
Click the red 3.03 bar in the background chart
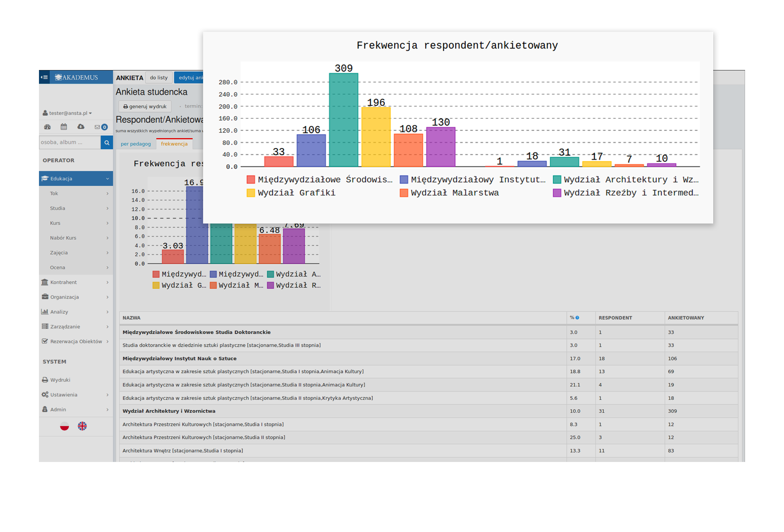click(x=173, y=257)
